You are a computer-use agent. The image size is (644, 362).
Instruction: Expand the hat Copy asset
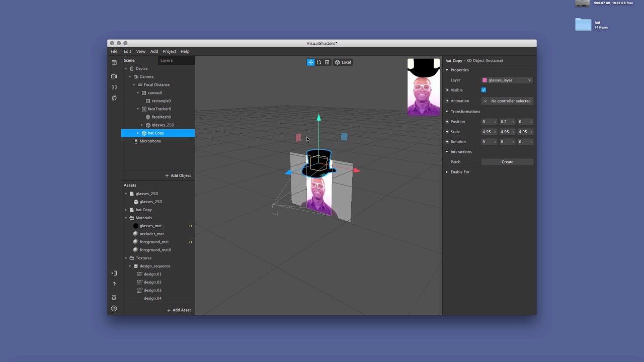126,210
